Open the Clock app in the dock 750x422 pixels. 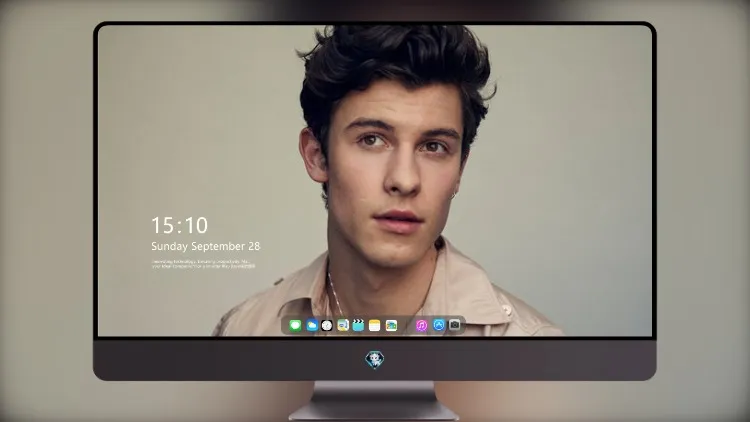coord(327,326)
